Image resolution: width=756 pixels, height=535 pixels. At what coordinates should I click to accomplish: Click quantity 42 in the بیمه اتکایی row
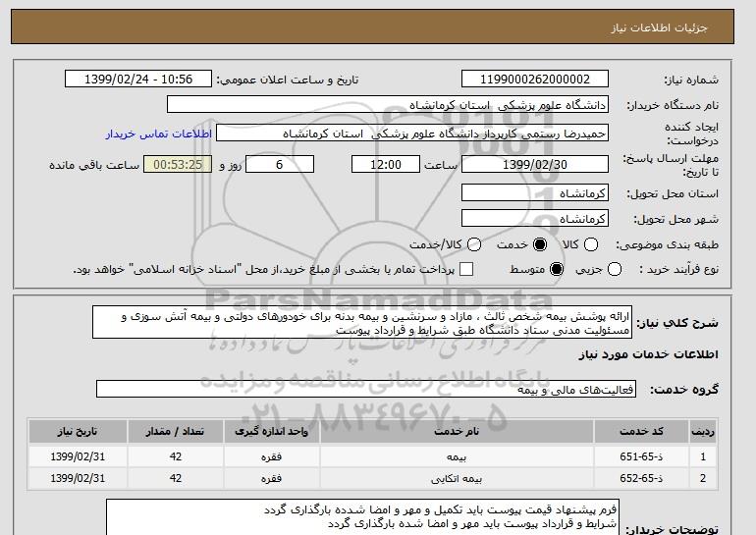coord(175,478)
